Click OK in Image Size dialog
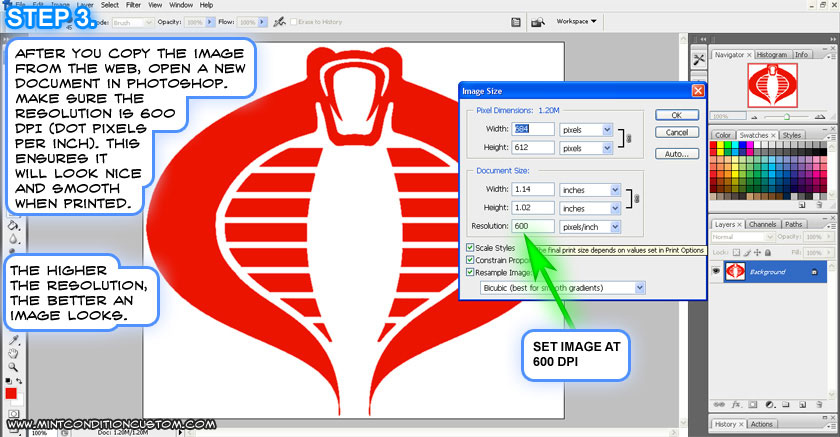Viewport: 840px width, 437px height. point(677,115)
